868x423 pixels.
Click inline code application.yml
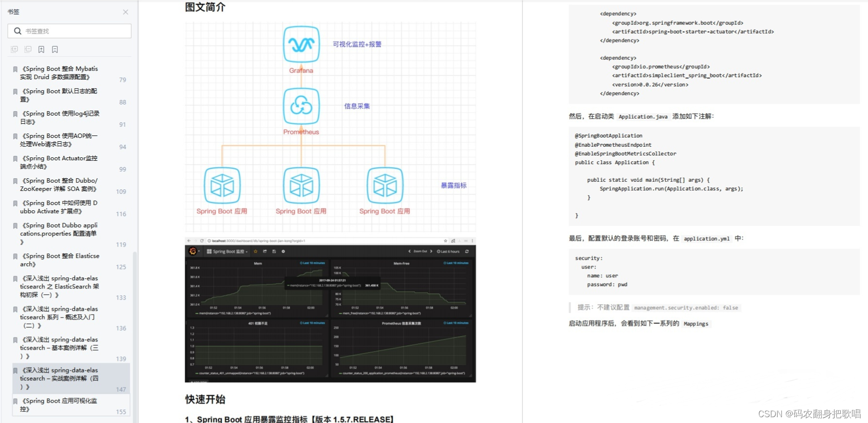point(707,238)
